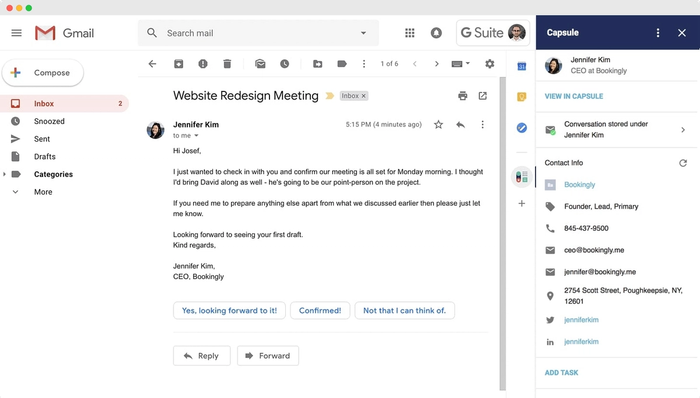This screenshot has height=398, width=700.
Task: Open the Bookingly organization link
Action: tap(579, 185)
